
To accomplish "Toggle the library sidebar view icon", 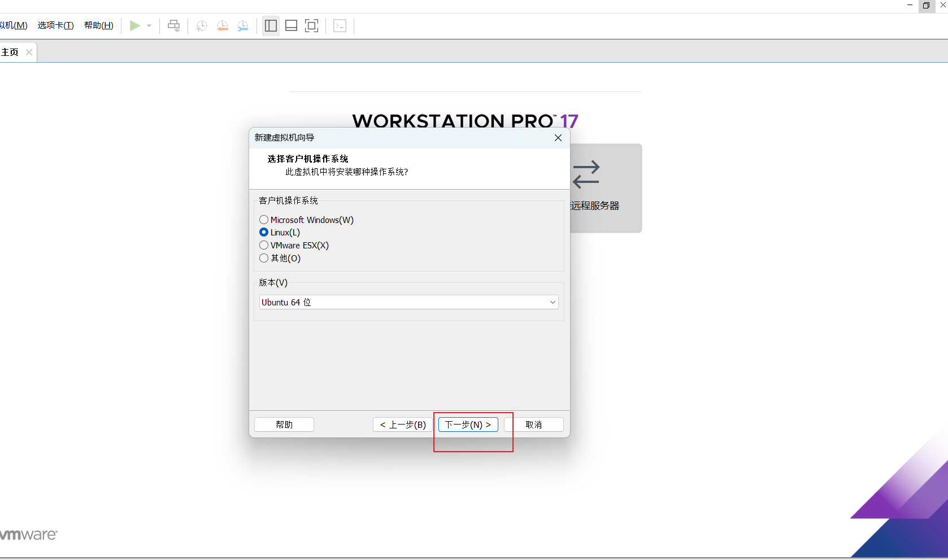I will coord(271,25).
